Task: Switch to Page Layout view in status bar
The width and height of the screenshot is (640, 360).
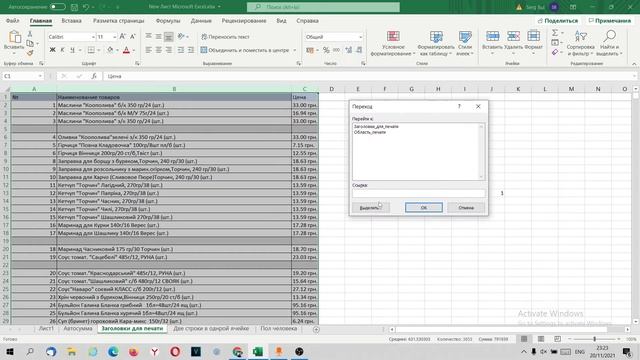Action: coord(541,339)
